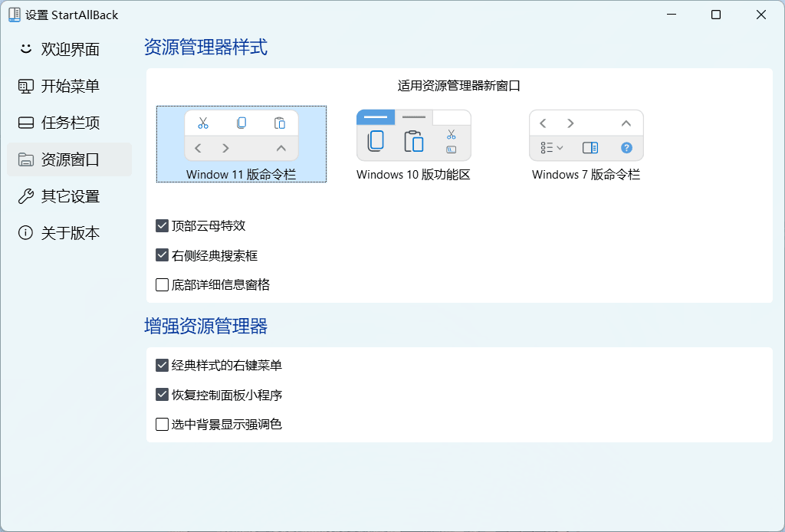Click paste icon in Windows 11 preview

(279, 123)
